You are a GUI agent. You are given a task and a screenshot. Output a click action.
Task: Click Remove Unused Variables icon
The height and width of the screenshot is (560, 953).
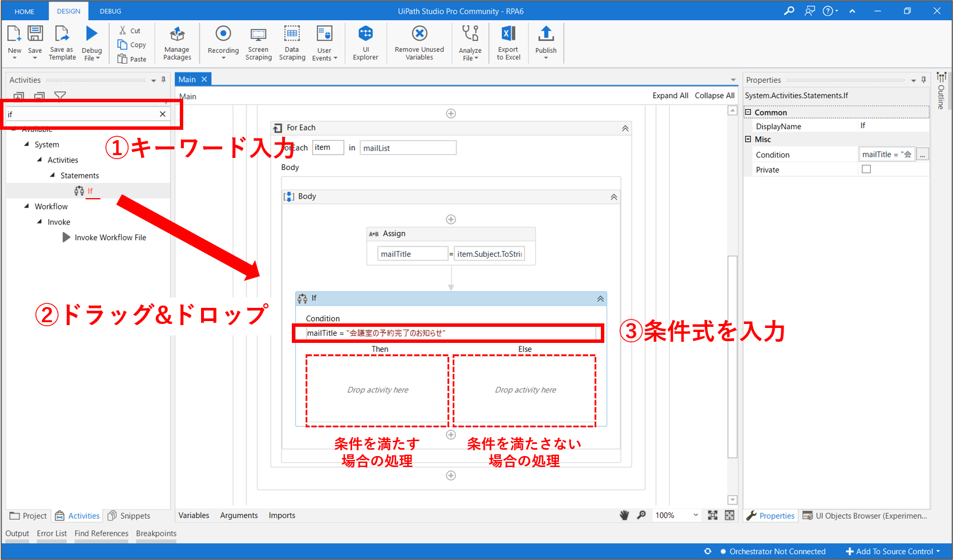point(419,34)
